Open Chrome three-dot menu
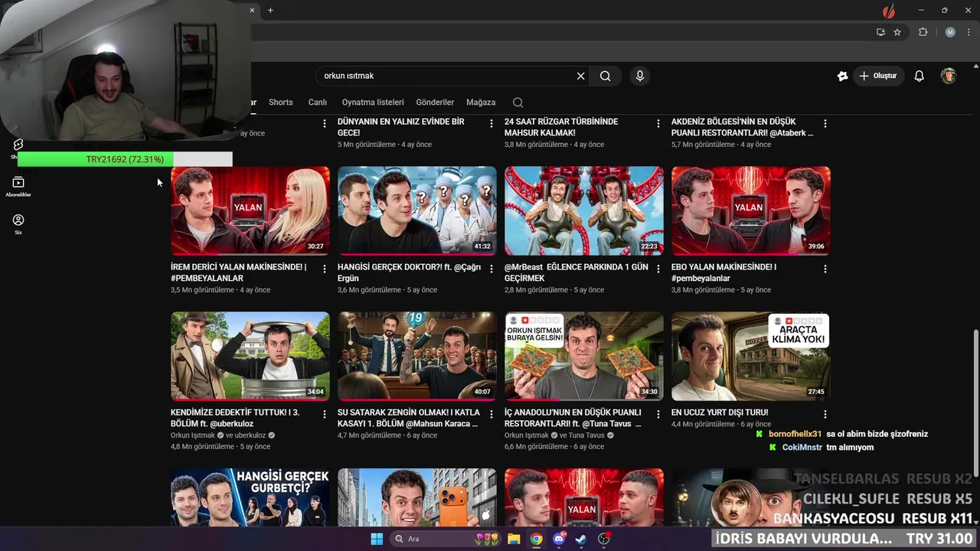 coord(969,32)
